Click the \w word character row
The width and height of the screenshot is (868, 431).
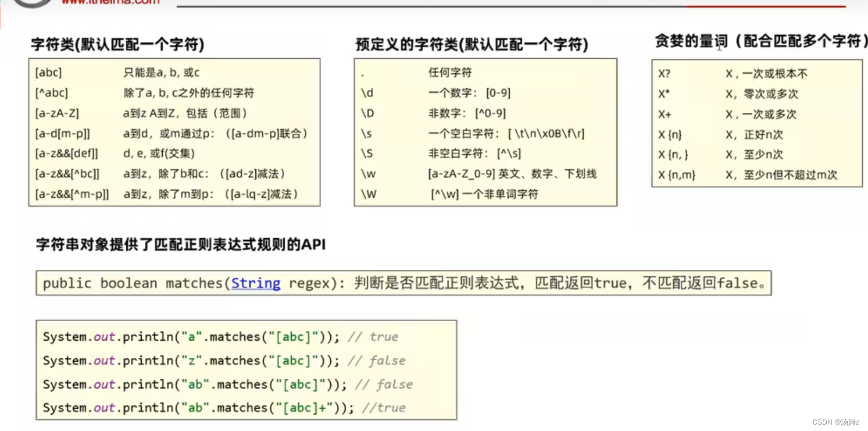tap(367, 173)
